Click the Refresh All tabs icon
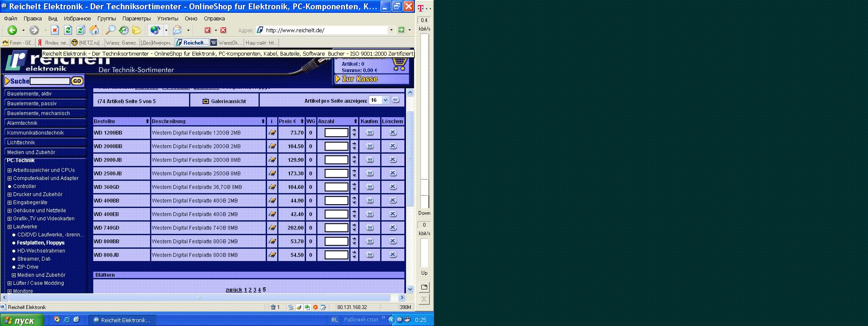 point(81,30)
